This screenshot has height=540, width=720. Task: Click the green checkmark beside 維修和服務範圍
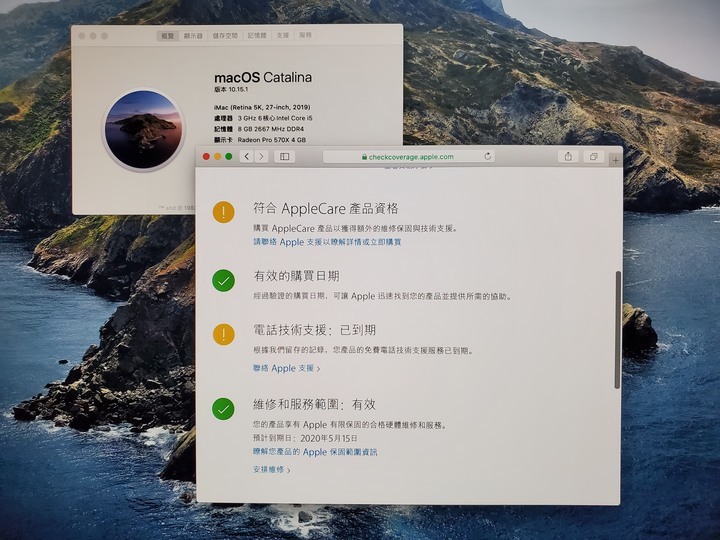pyautogui.click(x=224, y=409)
